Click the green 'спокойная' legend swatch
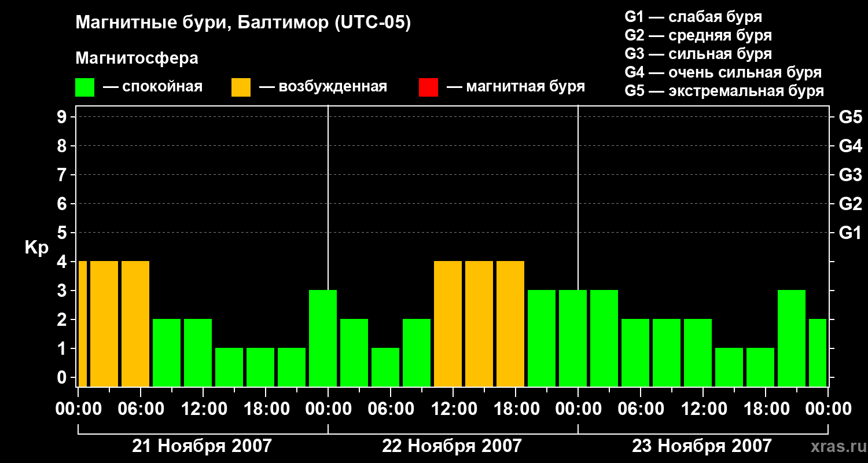 [85, 87]
